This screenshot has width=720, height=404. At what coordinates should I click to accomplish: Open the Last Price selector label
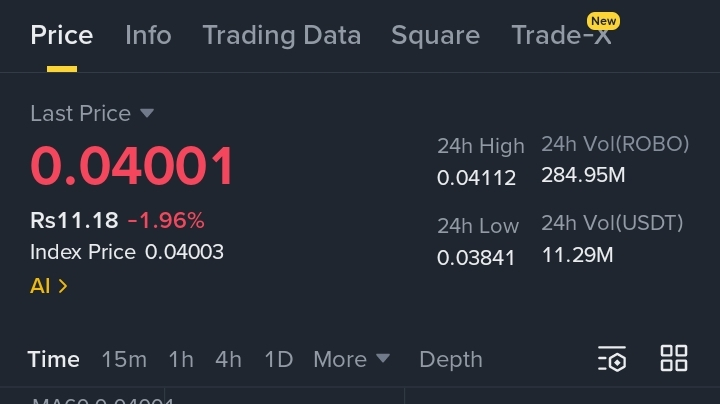pos(81,113)
